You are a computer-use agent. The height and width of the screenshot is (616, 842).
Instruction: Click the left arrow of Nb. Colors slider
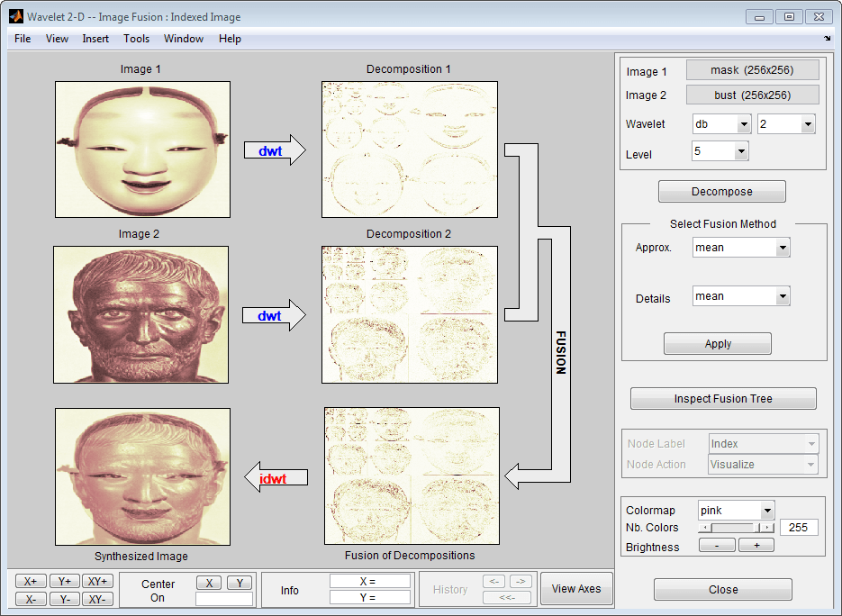pos(704,528)
